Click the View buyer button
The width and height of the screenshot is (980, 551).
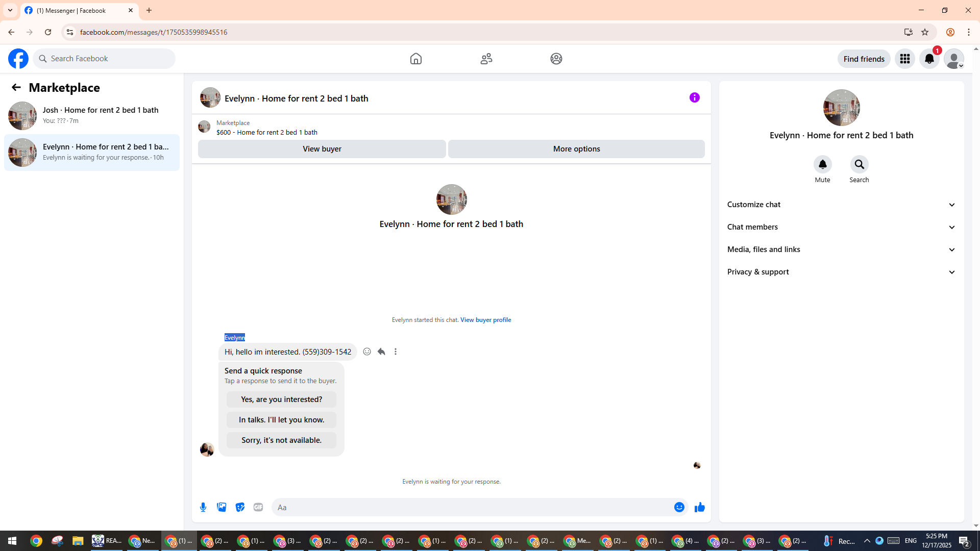click(322, 149)
